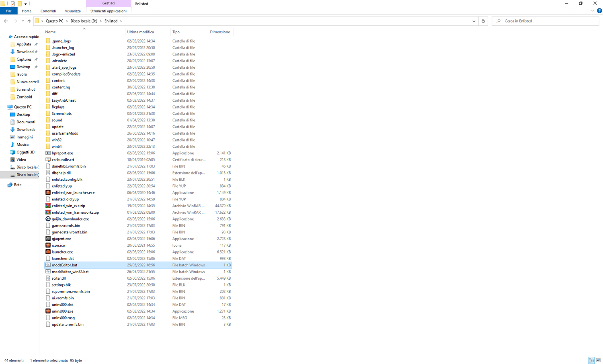
Task: Go up to the parent folder
Action: [x=29, y=21]
